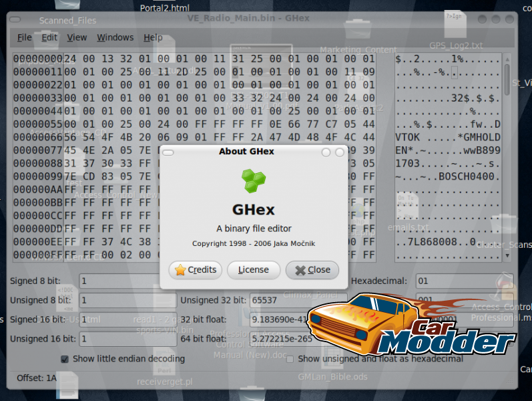Click offset row 000000FF
Screen dimensions: 532x401
38,255
